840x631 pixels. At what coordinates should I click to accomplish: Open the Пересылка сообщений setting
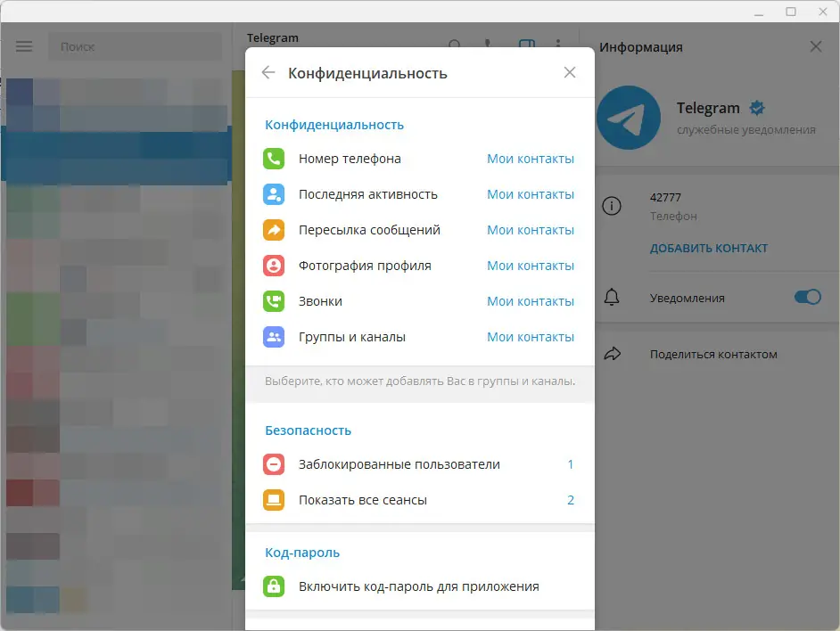pos(420,230)
